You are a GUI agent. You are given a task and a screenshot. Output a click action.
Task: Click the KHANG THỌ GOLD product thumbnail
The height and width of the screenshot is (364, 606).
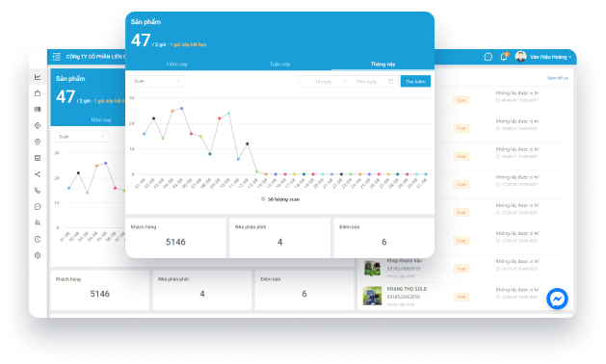click(x=372, y=296)
